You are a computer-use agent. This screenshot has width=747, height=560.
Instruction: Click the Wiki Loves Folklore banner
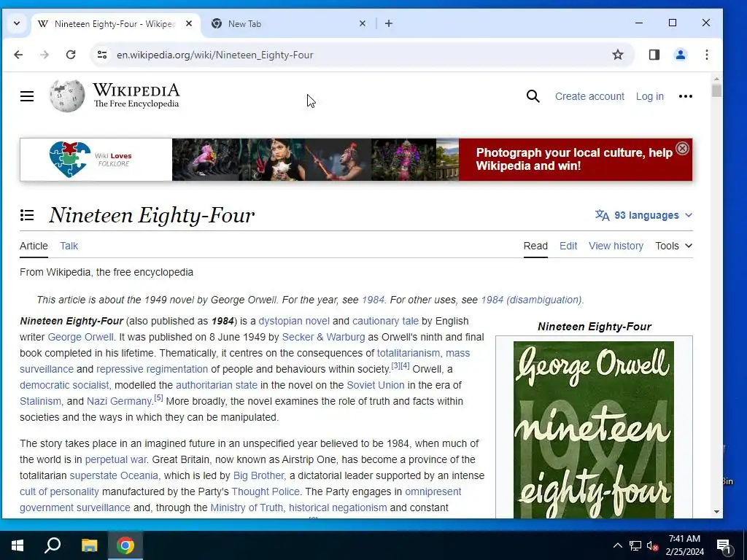[356, 160]
